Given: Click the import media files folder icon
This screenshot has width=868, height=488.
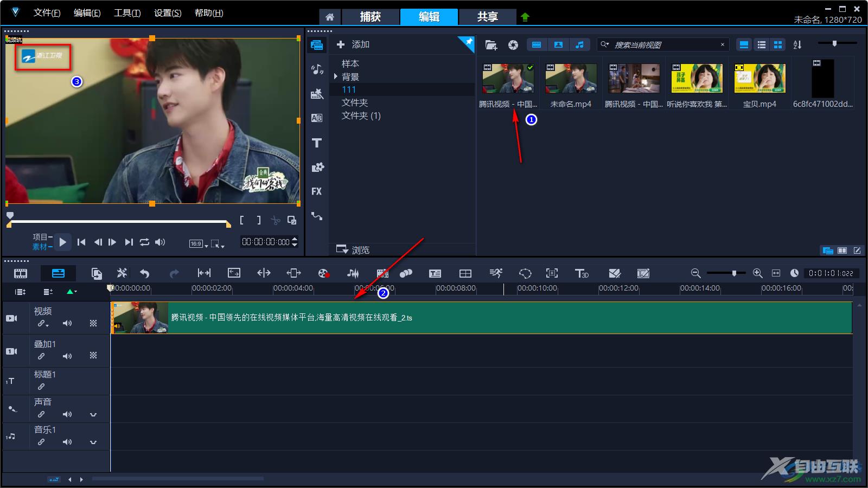Looking at the screenshot, I should [x=491, y=45].
